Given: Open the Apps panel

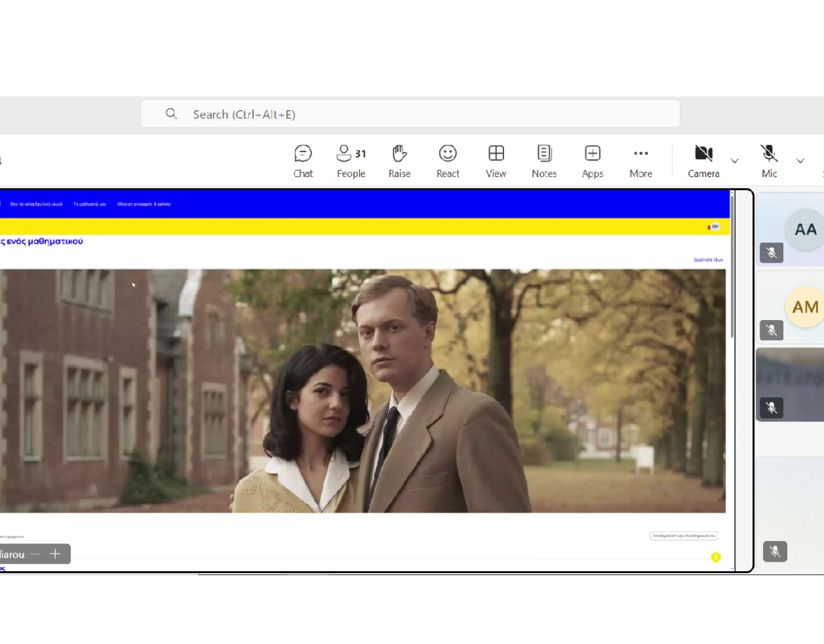Looking at the screenshot, I should (592, 162).
